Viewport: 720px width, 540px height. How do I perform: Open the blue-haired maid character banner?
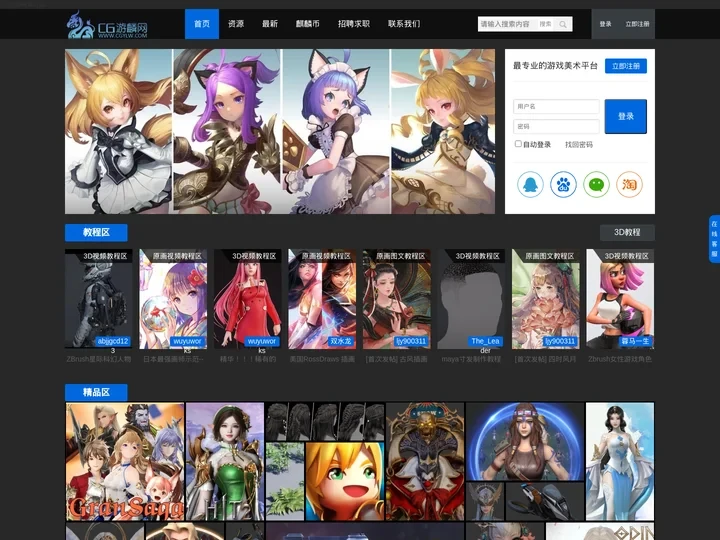336,131
